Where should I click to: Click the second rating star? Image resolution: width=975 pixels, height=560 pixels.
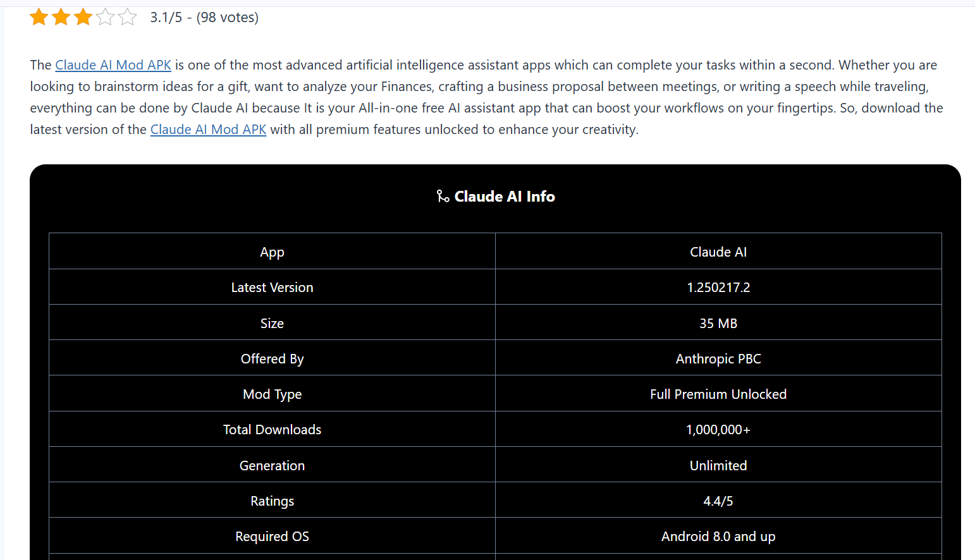tap(61, 17)
